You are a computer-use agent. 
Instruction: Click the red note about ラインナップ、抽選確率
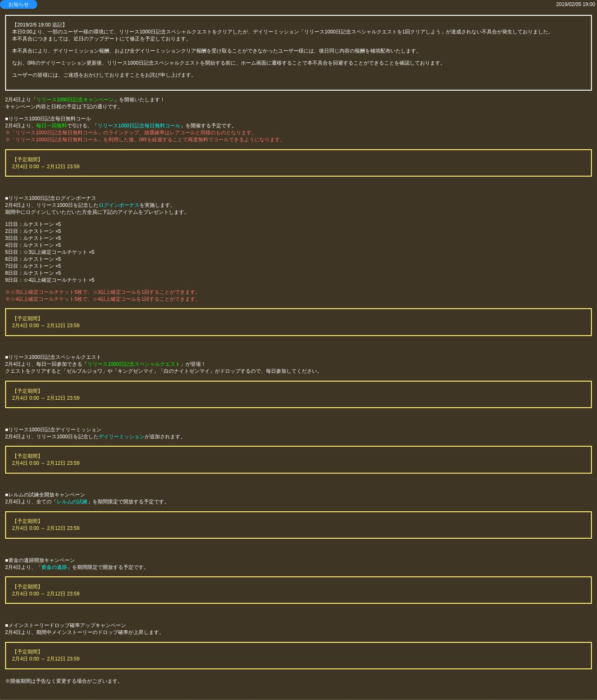click(x=131, y=132)
